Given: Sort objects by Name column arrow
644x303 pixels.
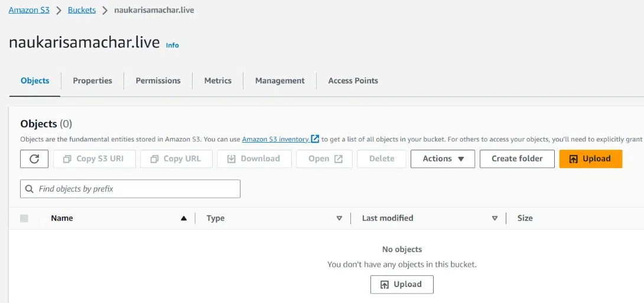Looking at the screenshot, I should (x=184, y=218).
